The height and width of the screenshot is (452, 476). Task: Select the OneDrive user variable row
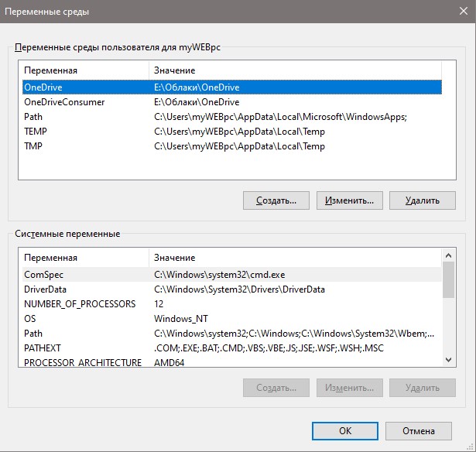pos(232,87)
